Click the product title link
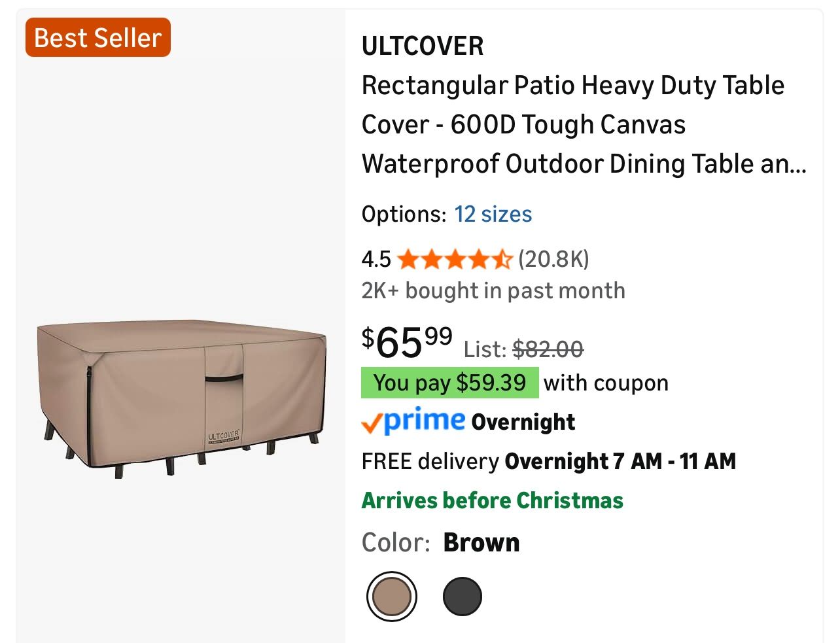Viewport: 840px width, 643px height. click(572, 124)
